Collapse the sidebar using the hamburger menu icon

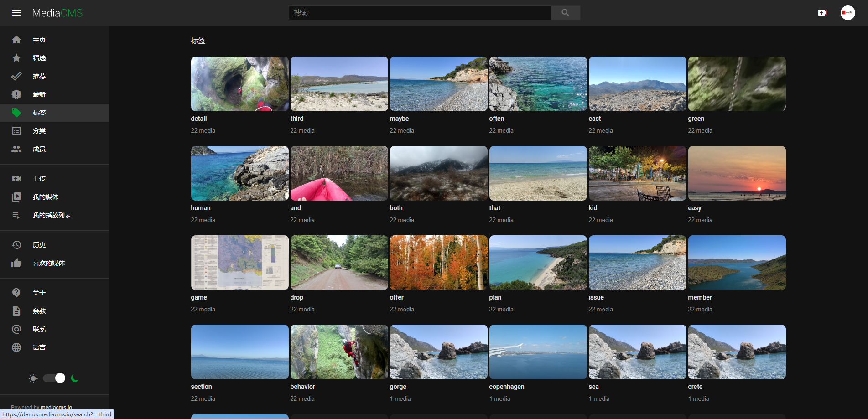tap(16, 13)
